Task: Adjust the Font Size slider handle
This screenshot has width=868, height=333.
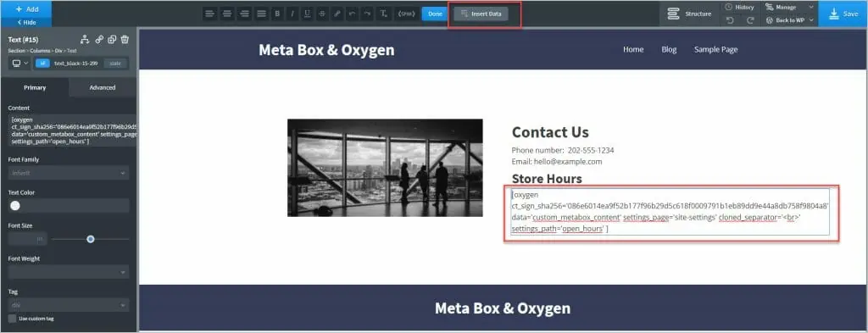Action: (90, 239)
